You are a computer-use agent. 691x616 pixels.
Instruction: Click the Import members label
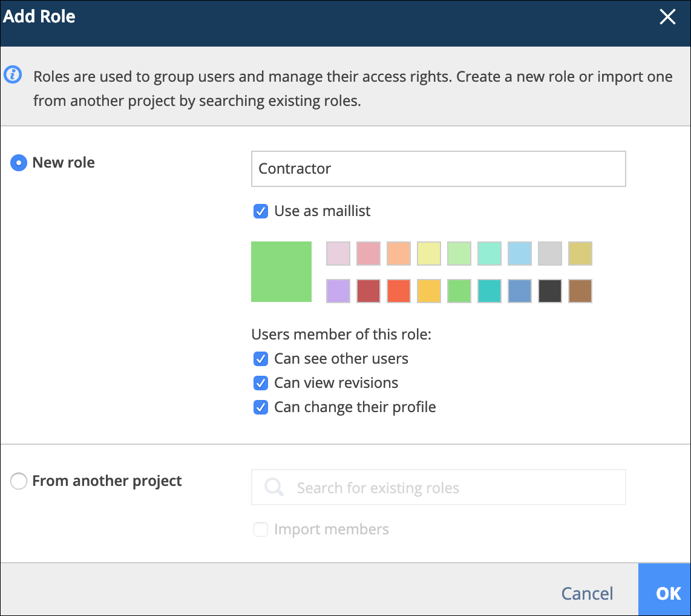pyautogui.click(x=332, y=529)
